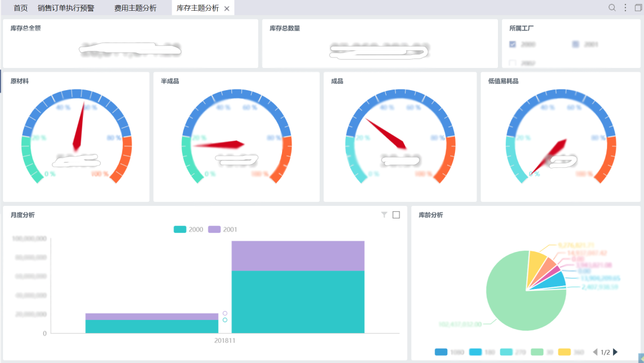Screen dimensions: 644x363
Task: Close the 库存主题分析 tab
Action: [227, 8]
